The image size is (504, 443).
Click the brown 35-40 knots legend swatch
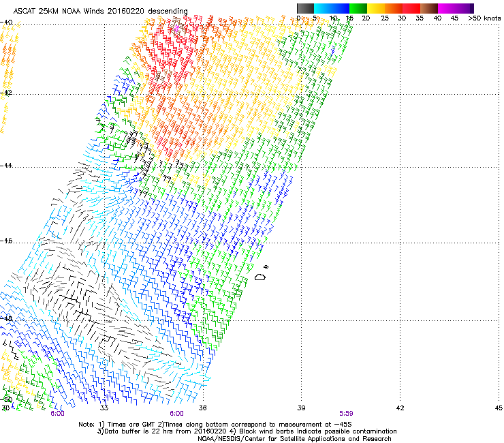point(429,8)
